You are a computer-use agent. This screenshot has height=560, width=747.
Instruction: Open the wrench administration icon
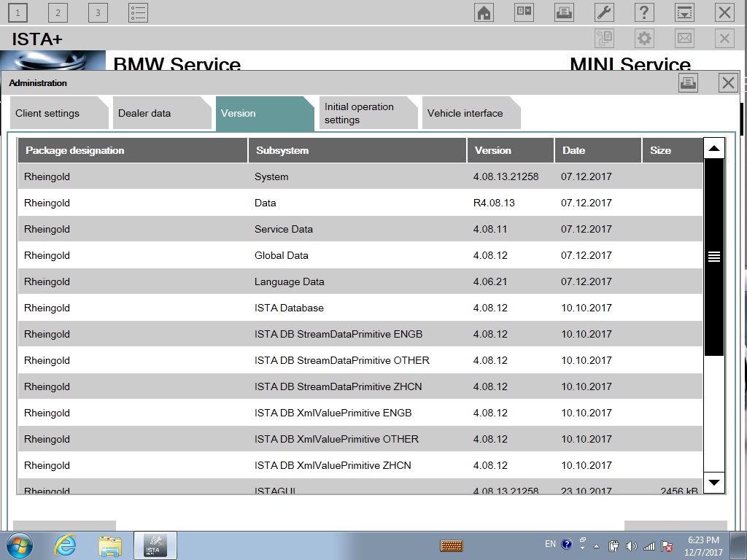point(604,12)
